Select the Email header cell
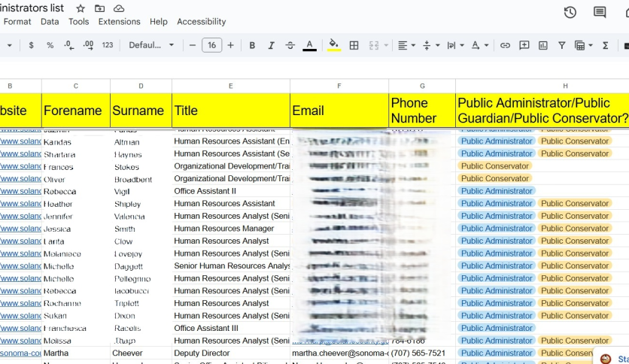This screenshot has width=629, height=364. click(x=339, y=111)
